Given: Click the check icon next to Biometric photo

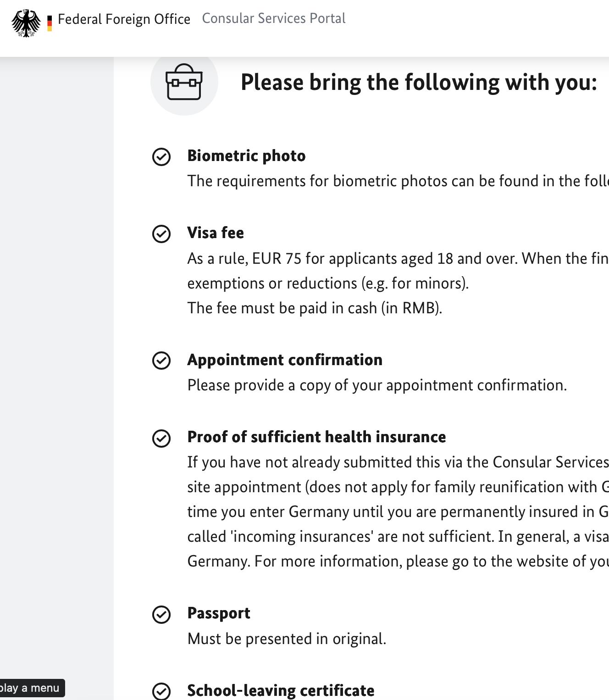Looking at the screenshot, I should (161, 157).
